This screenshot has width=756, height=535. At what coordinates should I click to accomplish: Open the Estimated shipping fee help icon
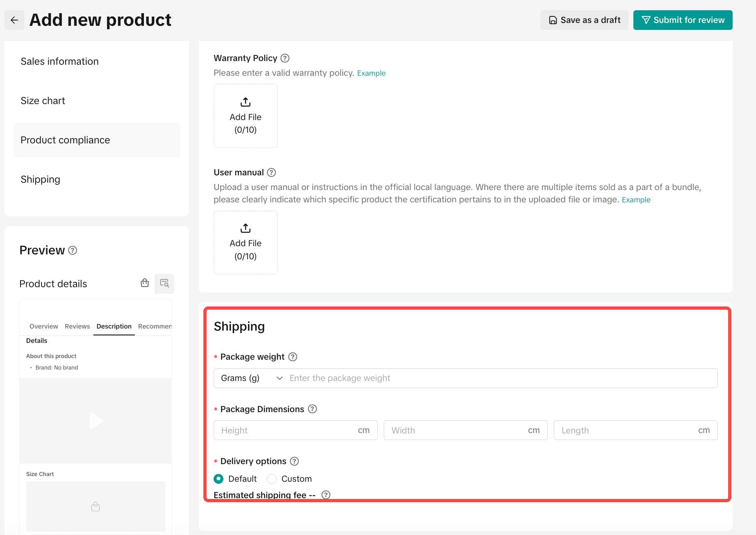326,495
